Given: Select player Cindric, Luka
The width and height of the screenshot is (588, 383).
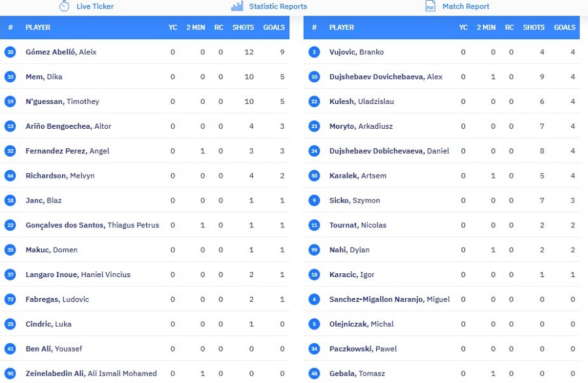Looking at the screenshot, I should coord(48,324).
